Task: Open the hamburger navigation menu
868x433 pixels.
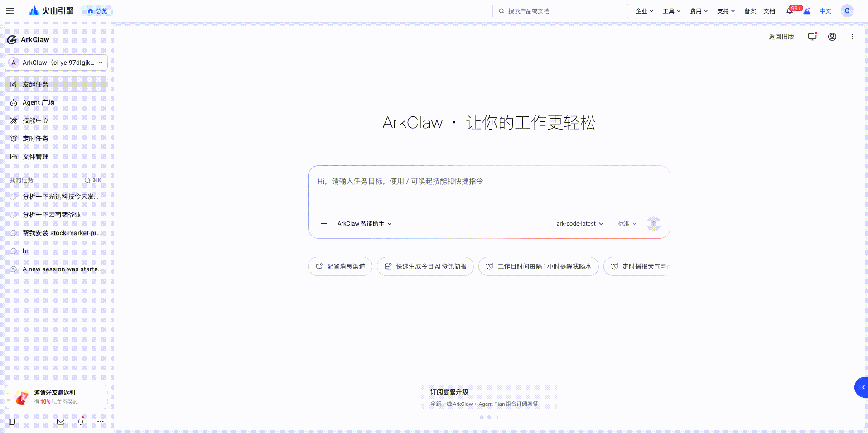Action: click(10, 11)
